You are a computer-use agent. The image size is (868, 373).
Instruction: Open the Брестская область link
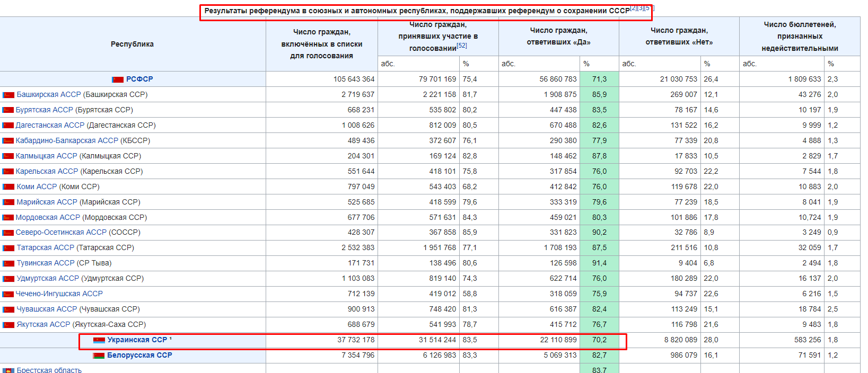pyautogui.click(x=49, y=370)
